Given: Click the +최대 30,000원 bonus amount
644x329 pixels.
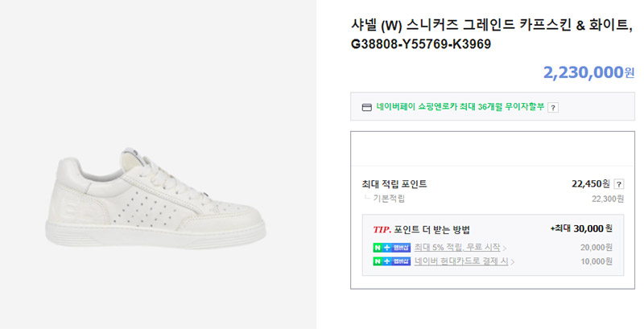Looking at the screenshot, I should click(x=581, y=228).
